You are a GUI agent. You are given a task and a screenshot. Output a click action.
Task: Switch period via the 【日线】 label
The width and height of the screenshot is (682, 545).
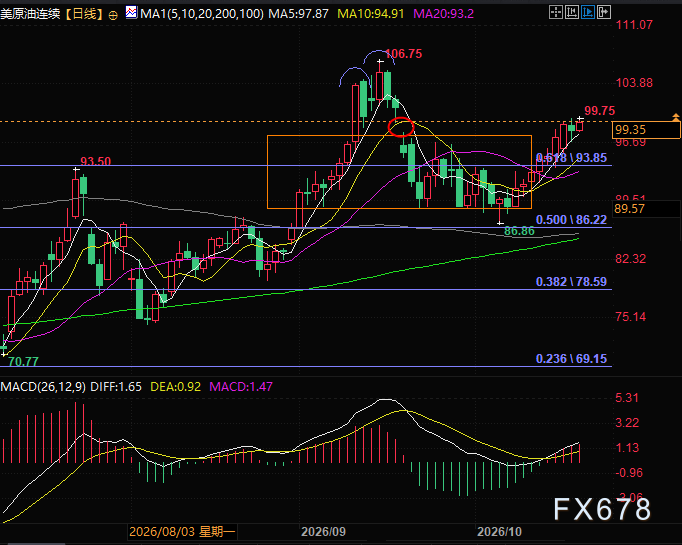click(85, 14)
